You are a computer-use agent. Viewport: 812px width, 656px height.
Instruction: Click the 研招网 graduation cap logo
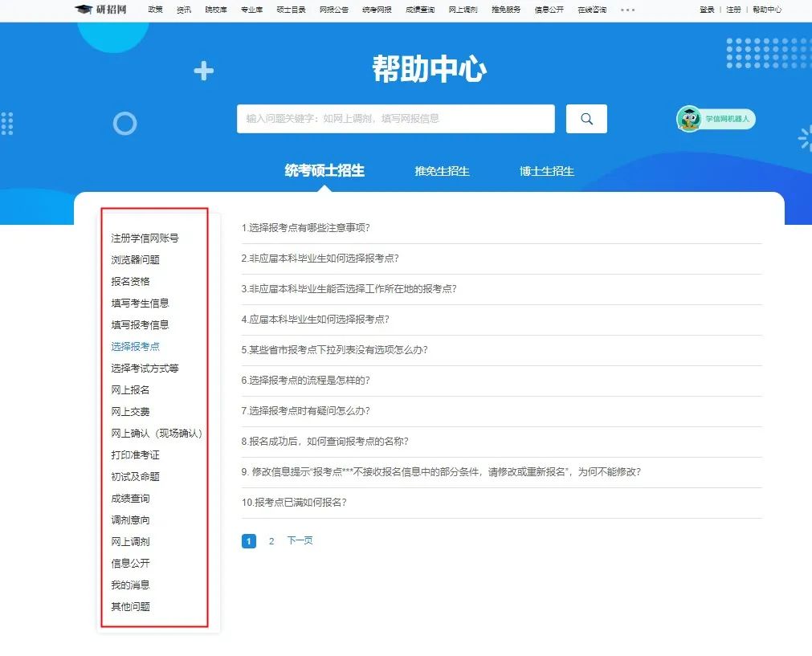(101, 10)
